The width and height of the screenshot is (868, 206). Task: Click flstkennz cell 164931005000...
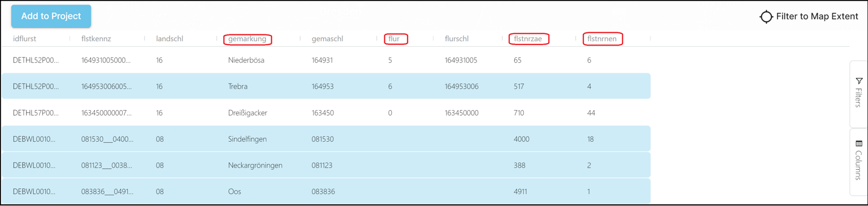click(x=106, y=60)
